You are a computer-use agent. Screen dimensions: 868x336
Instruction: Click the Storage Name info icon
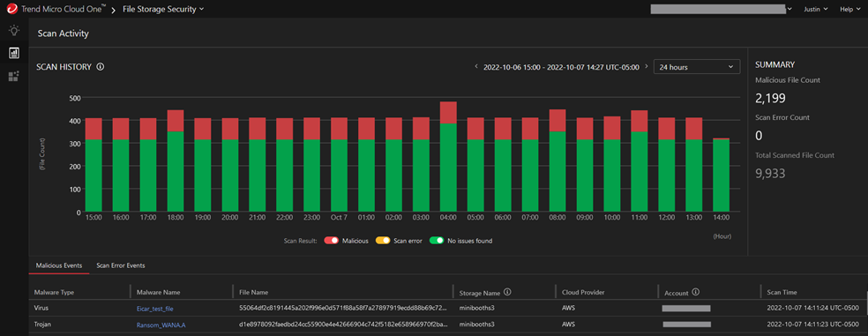point(507,292)
